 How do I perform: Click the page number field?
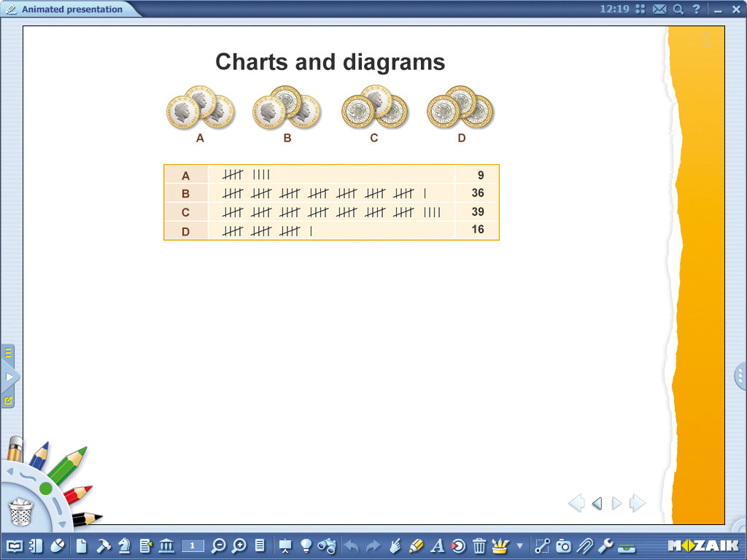coord(193,545)
